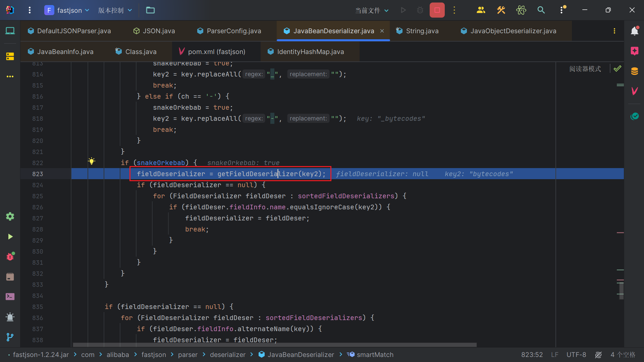Open the Structure tool window

coord(10,56)
